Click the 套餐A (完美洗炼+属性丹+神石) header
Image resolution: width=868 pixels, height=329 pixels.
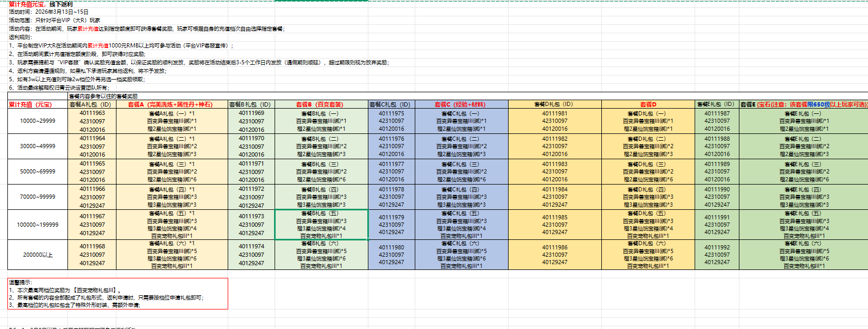tap(171, 104)
